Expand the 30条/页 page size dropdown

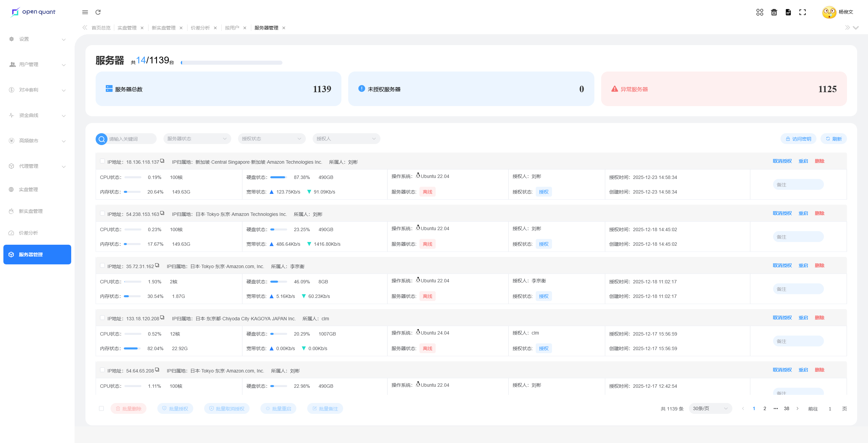710,408
